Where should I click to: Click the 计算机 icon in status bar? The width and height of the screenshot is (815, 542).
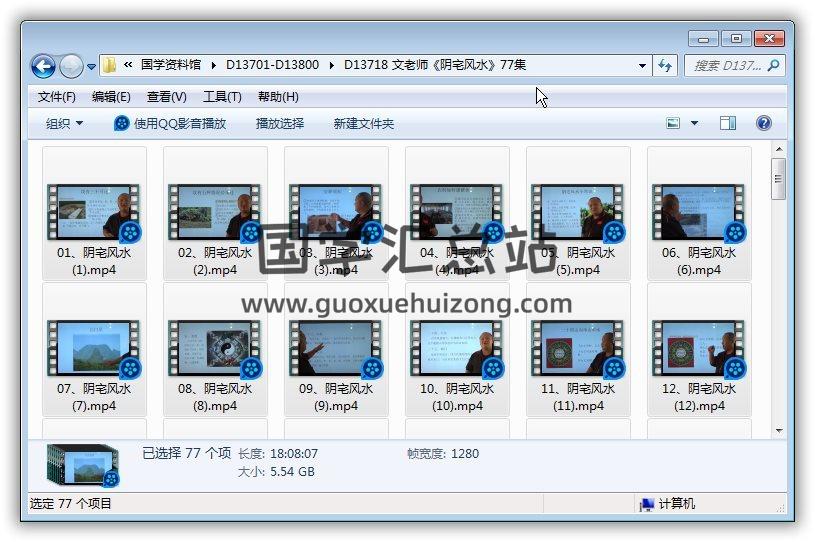pyautogui.click(x=647, y=504)
